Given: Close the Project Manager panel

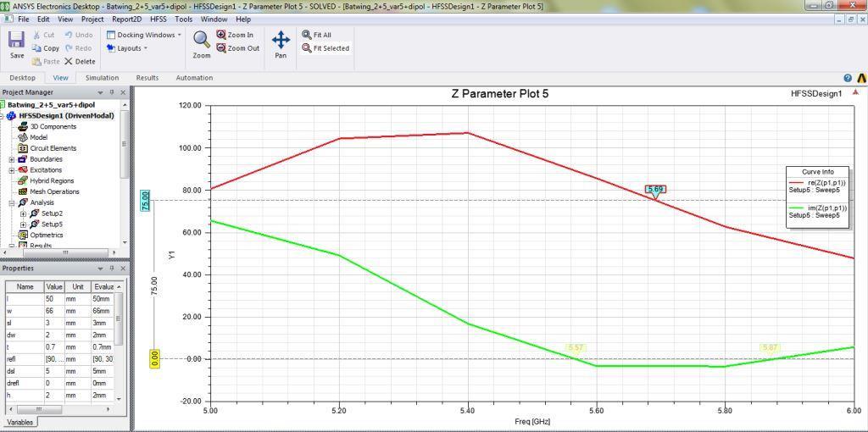Looking at the screenshot, I should [123, 92].
